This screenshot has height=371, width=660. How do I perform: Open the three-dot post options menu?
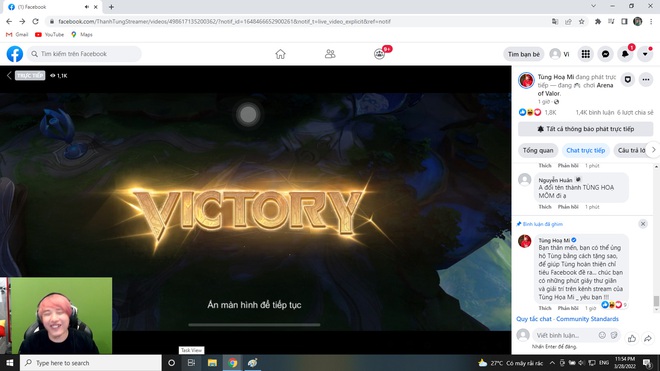tap(646, 80)
